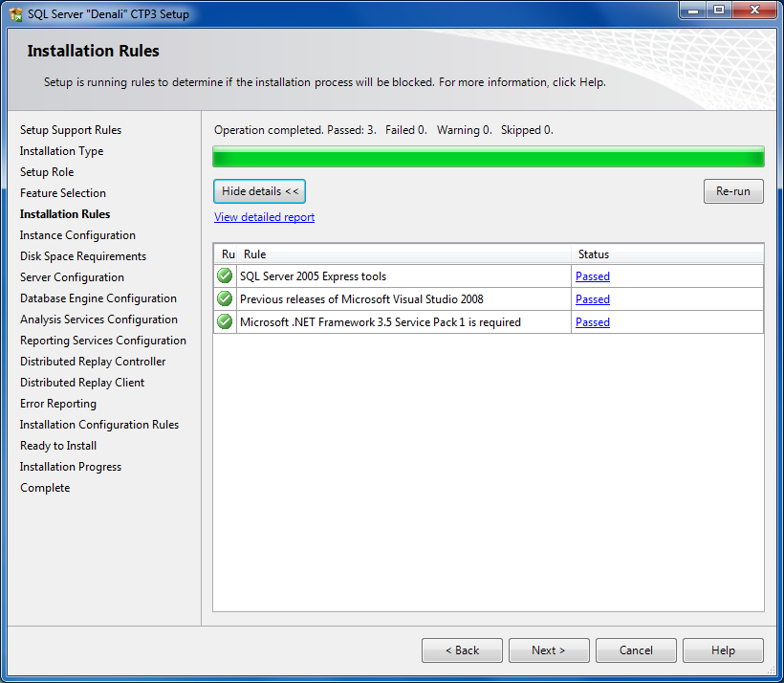Select the Installation Rules step in sidebar

point(65,214)
